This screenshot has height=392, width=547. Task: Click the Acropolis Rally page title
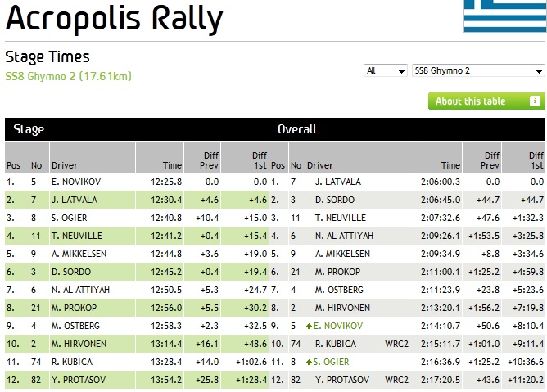(114, 17)
